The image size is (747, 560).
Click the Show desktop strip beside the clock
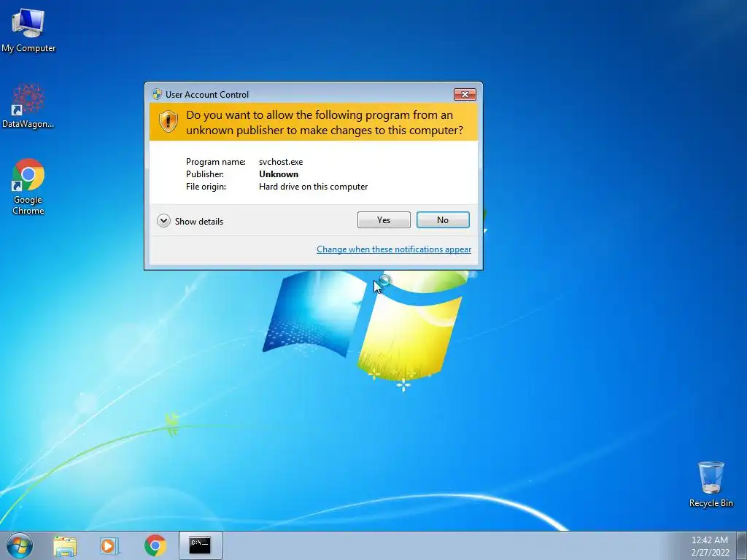click(x=741, y=545)
